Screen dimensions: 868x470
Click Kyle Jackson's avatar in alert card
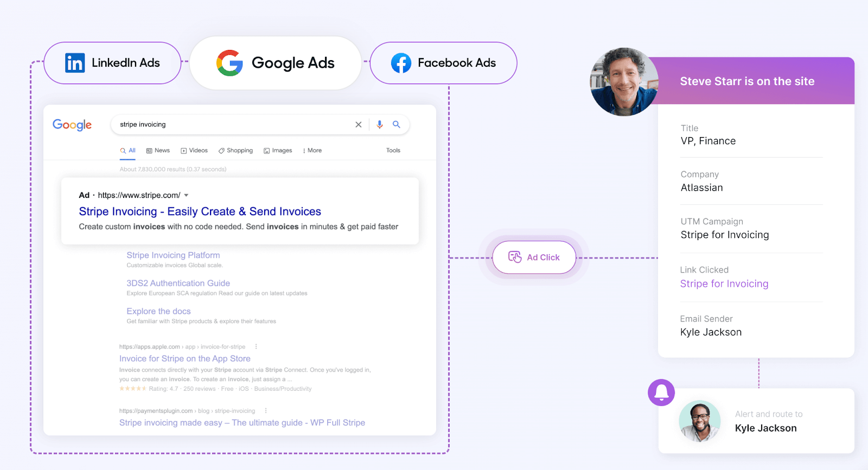click(700, 421)
